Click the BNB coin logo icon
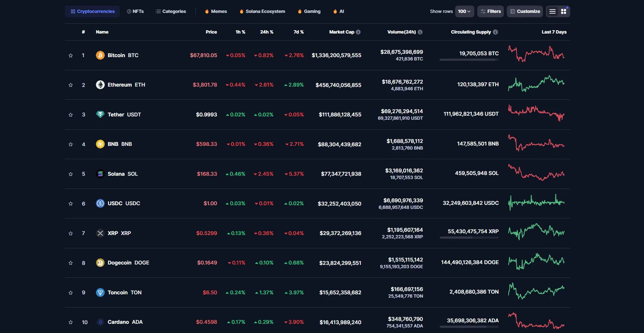 [100, 144]
